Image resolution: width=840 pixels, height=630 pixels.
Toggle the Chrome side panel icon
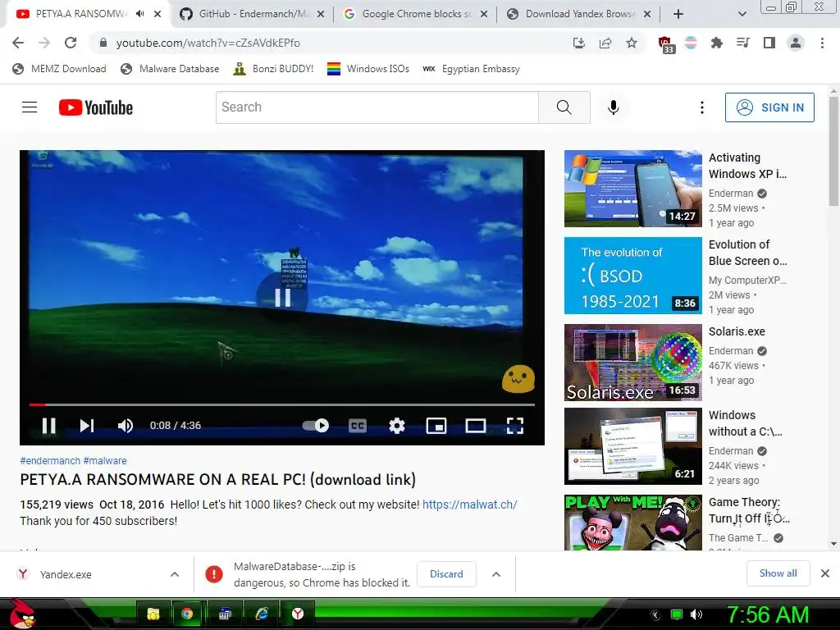coord(769,43)
